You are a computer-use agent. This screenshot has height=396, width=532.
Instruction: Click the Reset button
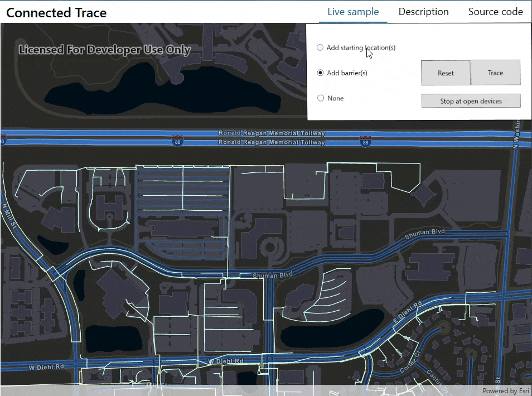point(446,73)
